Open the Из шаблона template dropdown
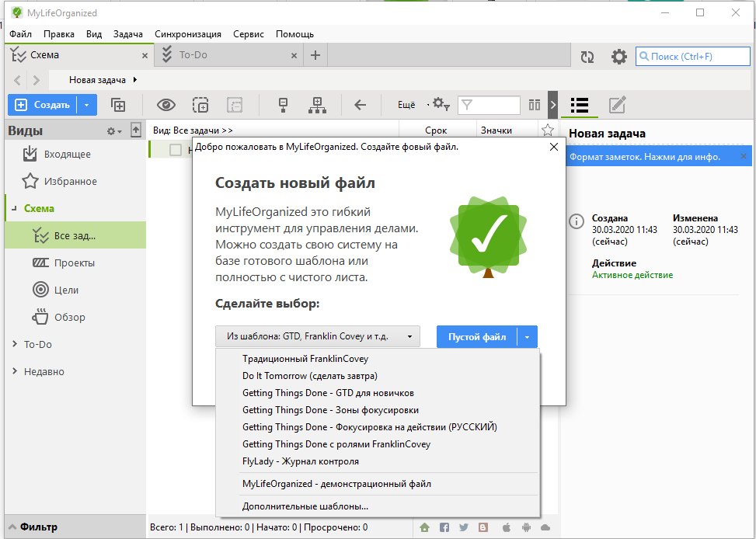This screenshot has height=539, width=756. (x=317, y=336)
